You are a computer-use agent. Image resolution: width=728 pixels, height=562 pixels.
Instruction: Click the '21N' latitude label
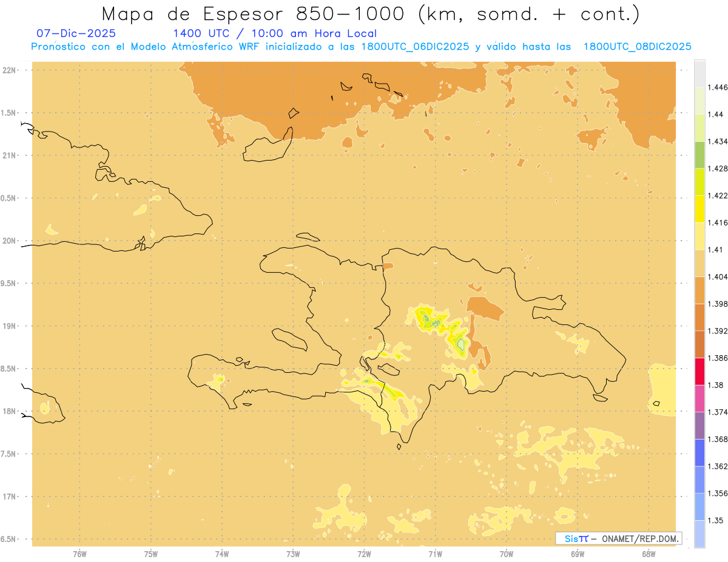coord(10,155)
